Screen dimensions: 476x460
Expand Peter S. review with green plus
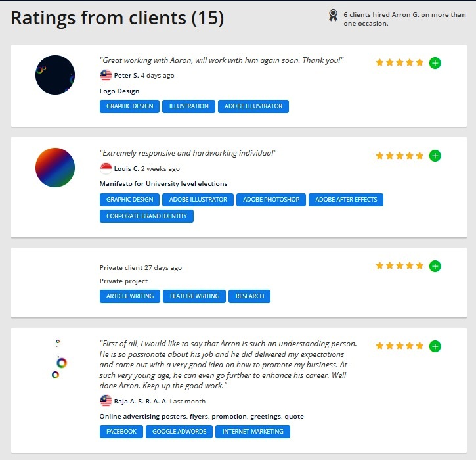[x=435, y=63]
